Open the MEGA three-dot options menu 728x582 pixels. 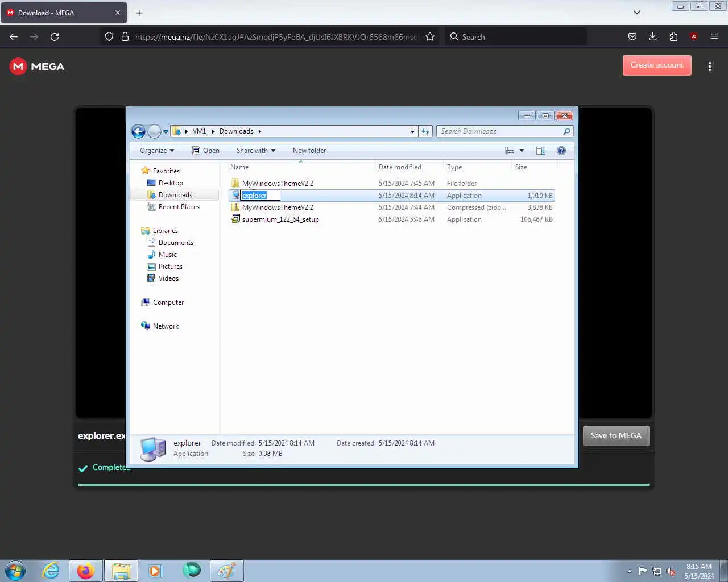710,66
